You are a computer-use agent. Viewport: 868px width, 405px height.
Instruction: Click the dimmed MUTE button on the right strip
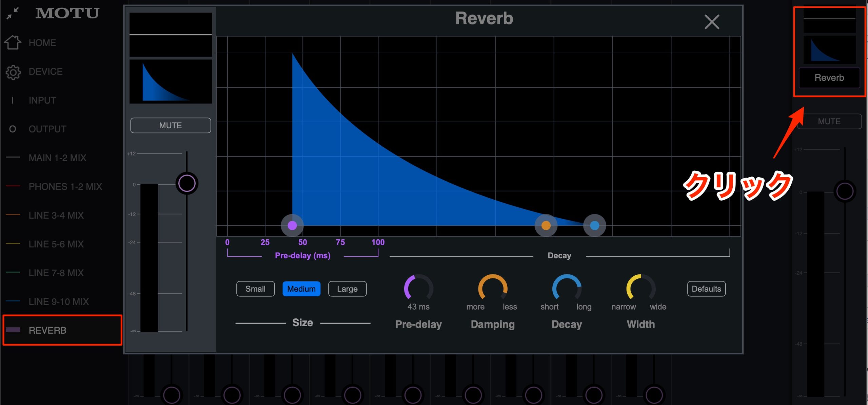click(829, 121)
